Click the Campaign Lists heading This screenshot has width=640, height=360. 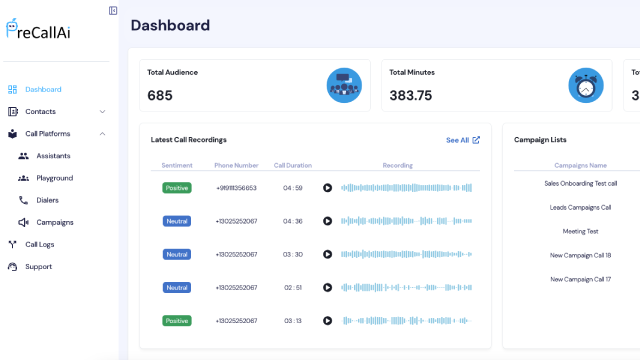click(540, 140)
